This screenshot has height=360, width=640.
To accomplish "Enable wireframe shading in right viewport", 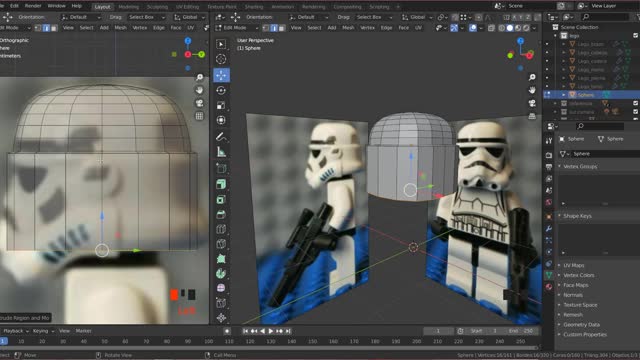I will (x=502, y=28).
